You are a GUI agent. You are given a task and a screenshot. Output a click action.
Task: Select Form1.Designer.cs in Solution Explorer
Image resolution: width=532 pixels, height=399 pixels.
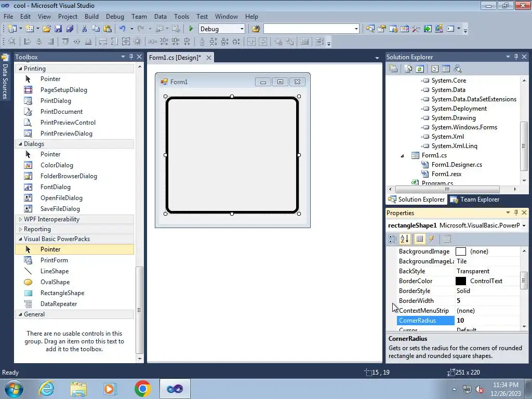click(x=457, y=165)
